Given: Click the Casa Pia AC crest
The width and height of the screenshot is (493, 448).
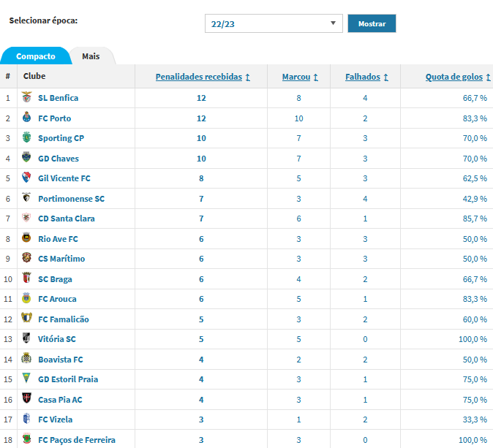Looking at the screenshot, I should (27, 398).
